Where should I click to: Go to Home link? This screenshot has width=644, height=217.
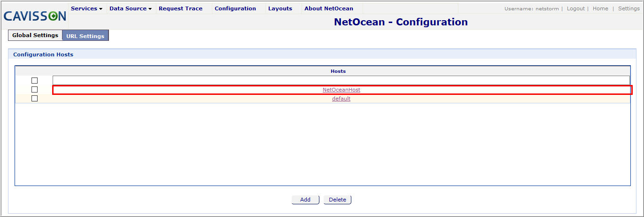coord(600,8)
